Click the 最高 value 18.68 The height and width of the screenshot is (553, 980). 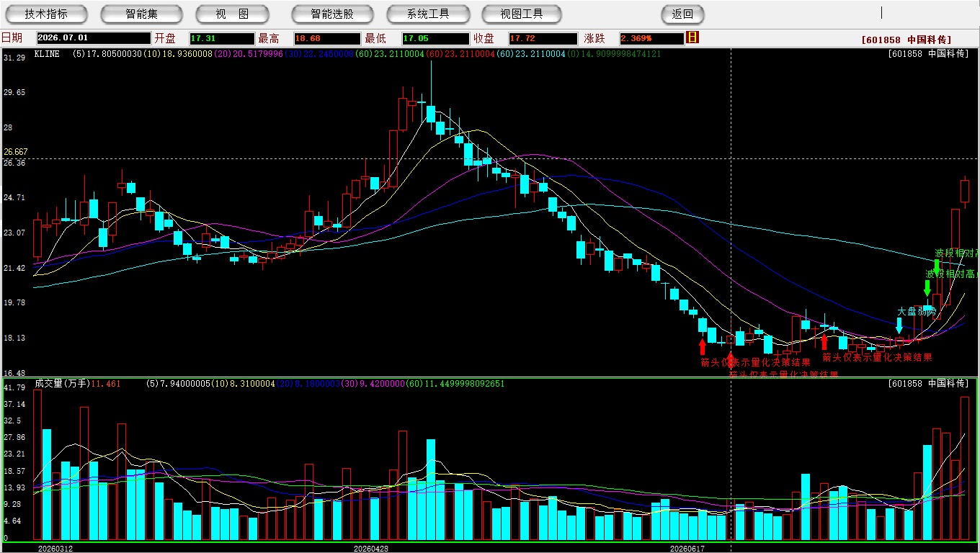pos(327,38)
